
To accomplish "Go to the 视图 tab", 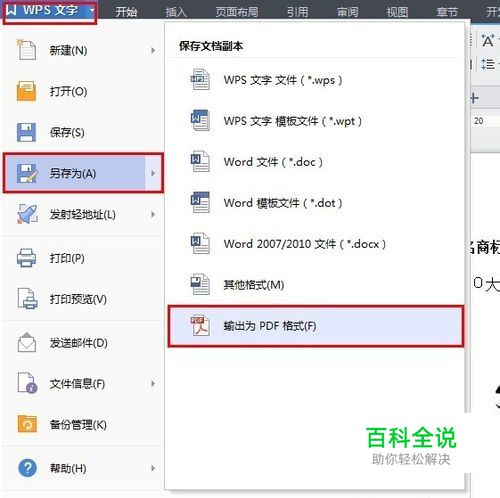I will (397, 12).
